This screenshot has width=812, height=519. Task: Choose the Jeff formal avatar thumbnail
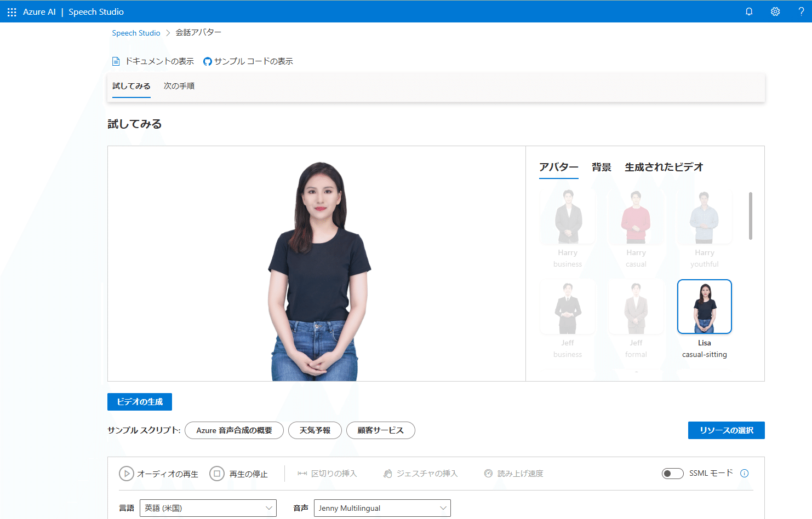coord(636,307)
